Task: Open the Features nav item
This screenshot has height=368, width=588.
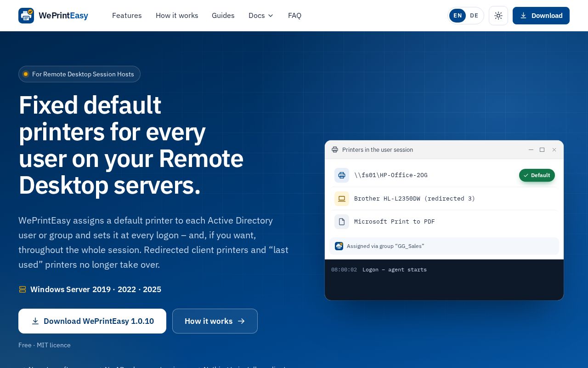Action: 127,16
